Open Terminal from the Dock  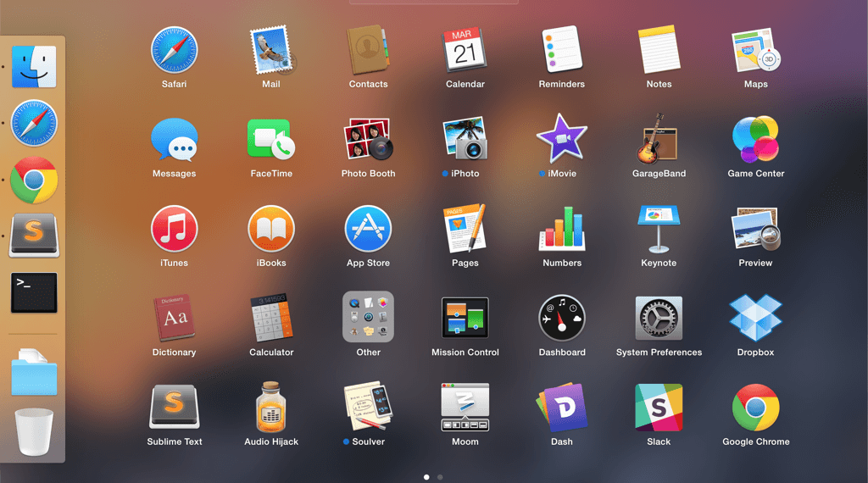click(x=34, y=292)
